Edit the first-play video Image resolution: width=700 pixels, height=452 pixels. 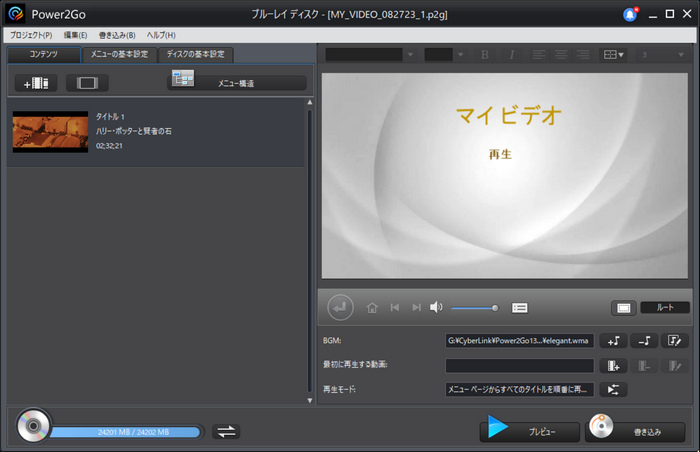coord(675,366)
